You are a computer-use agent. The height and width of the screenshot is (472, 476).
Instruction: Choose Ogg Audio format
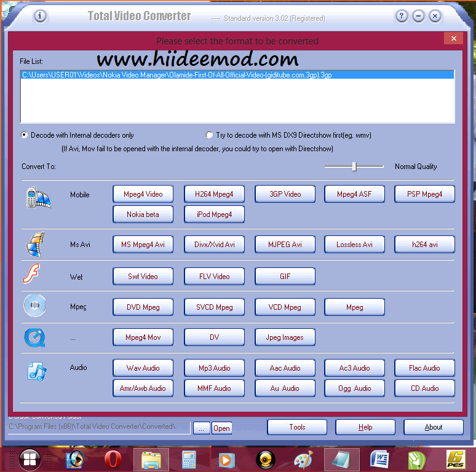[354, 388]
